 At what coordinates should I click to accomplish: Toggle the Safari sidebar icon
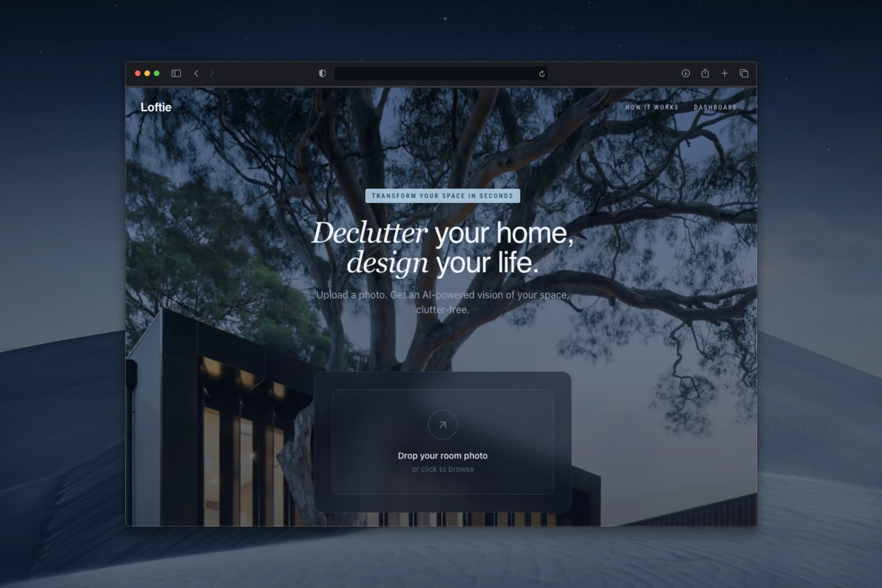[x=176, y=73]
